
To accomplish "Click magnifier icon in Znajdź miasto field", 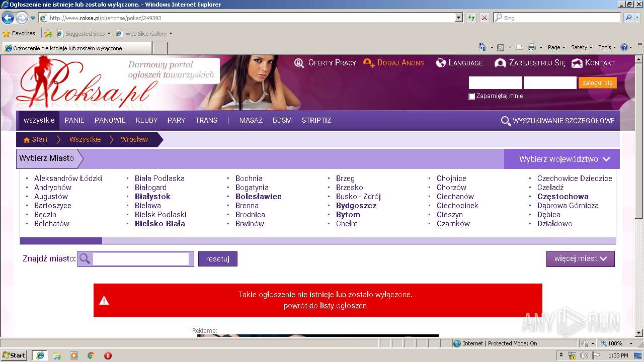I will [85, 259].
